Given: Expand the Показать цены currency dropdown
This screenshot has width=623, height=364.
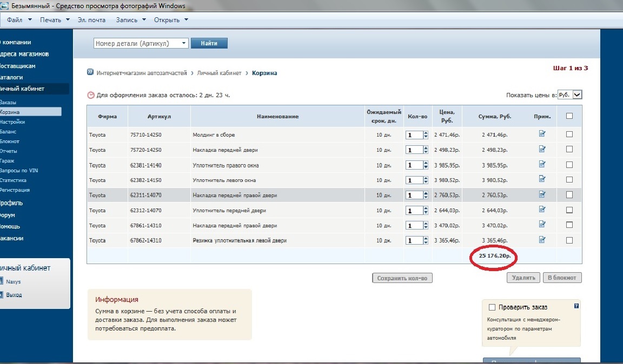Looking at the screenshot, I should click(x=577, y=95).
